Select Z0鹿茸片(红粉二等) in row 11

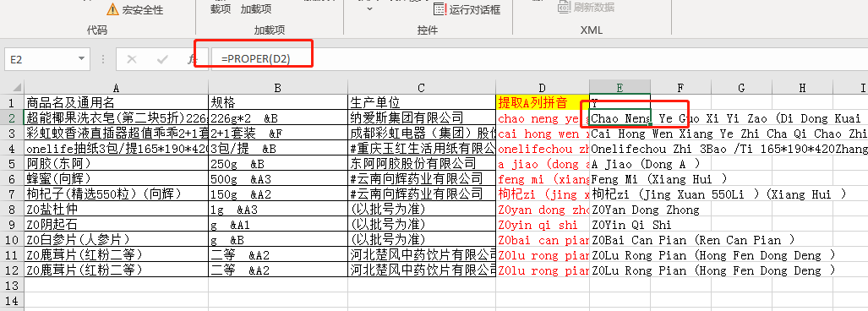point(117,255)
